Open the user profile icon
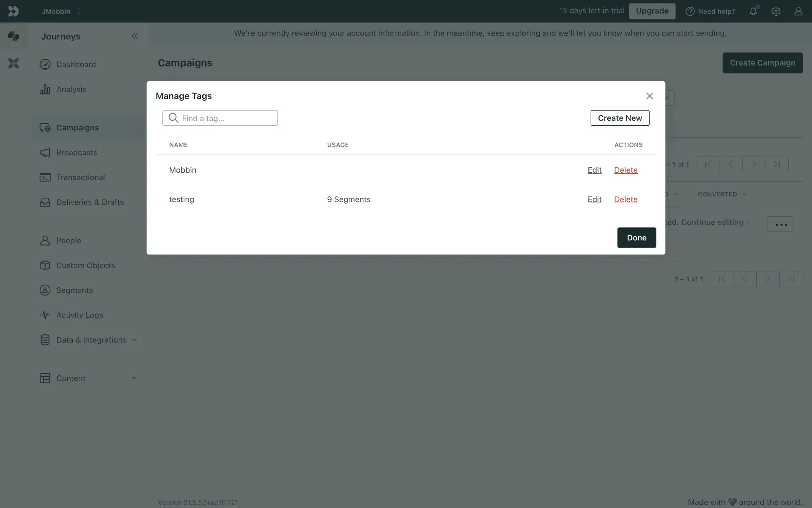This screenshot has height=508, width=812. pos(798,11)
